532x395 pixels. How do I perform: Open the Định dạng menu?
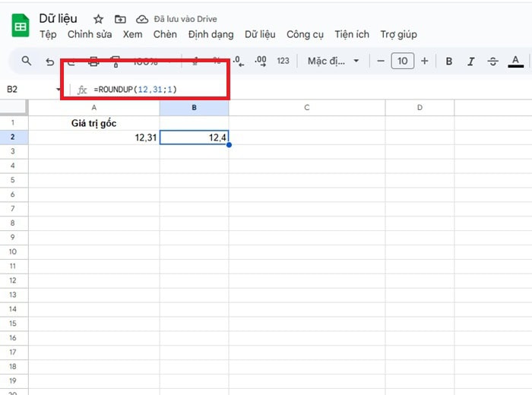[211, 35]
